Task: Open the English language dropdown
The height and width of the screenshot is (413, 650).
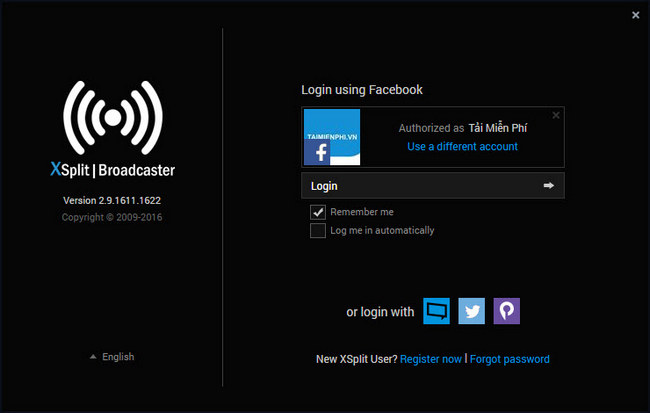Action: (112, 357)
